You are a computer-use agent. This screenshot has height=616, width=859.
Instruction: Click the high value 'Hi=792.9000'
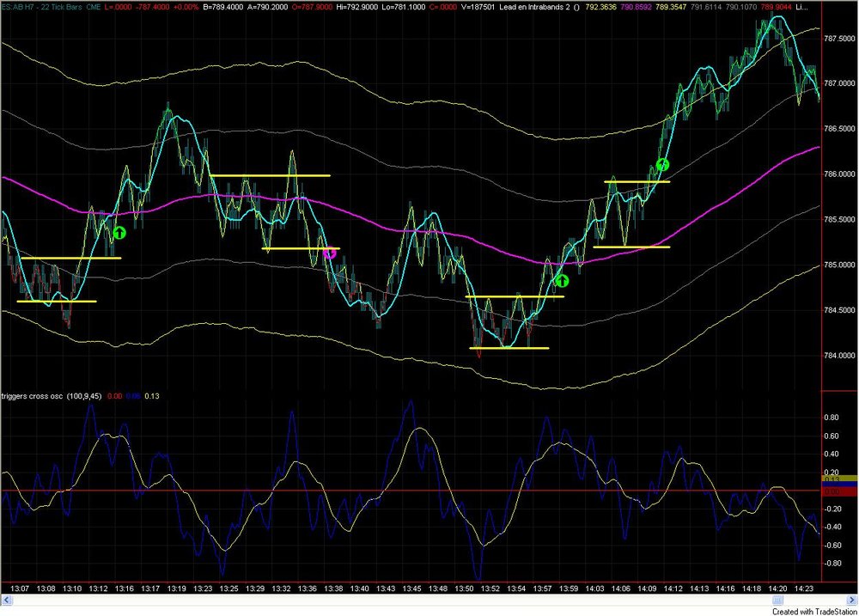pyautogui.click(x=358, y=7)
